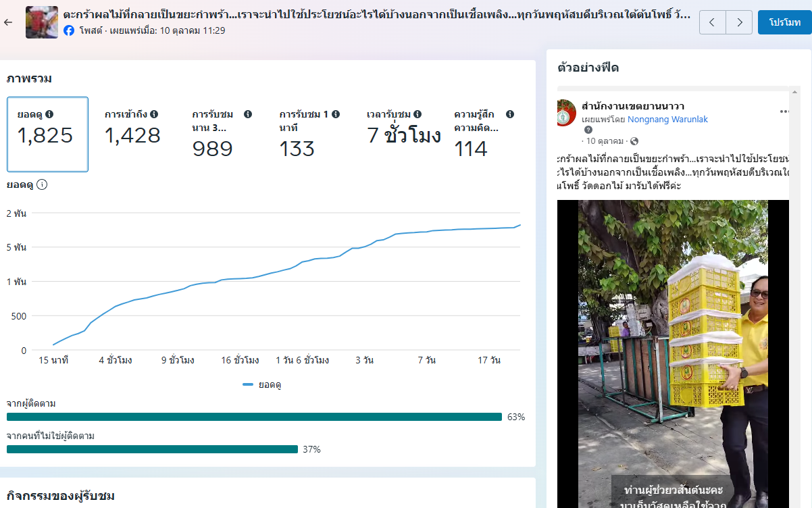
Task: Click the info icon next to ความรู้สึก
Action: coord(510,114)
